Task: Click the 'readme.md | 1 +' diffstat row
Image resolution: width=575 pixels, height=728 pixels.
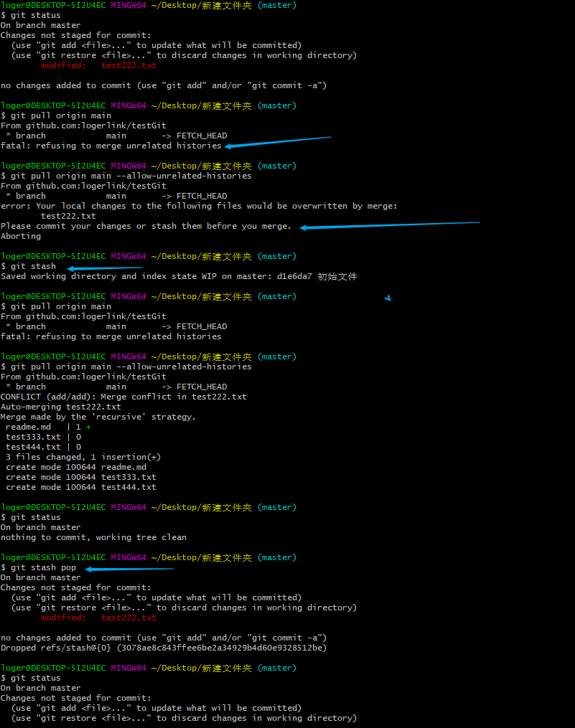Action: coord(48,427)
